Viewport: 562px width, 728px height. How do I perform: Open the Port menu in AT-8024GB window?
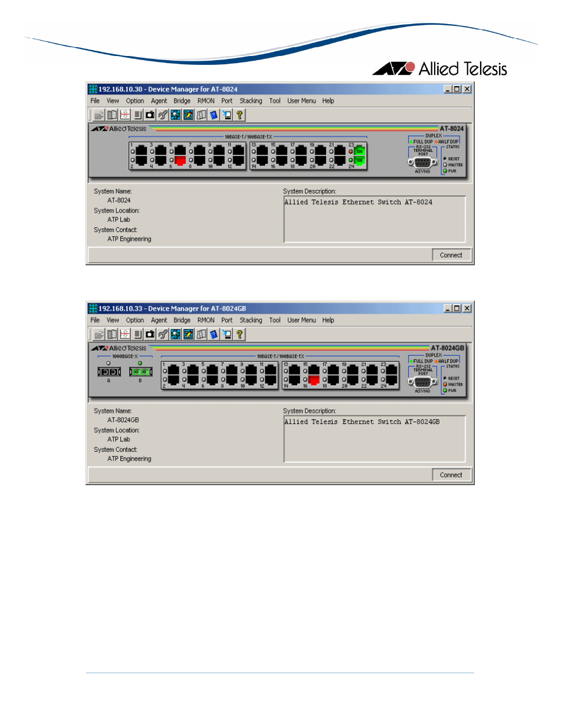227,320
